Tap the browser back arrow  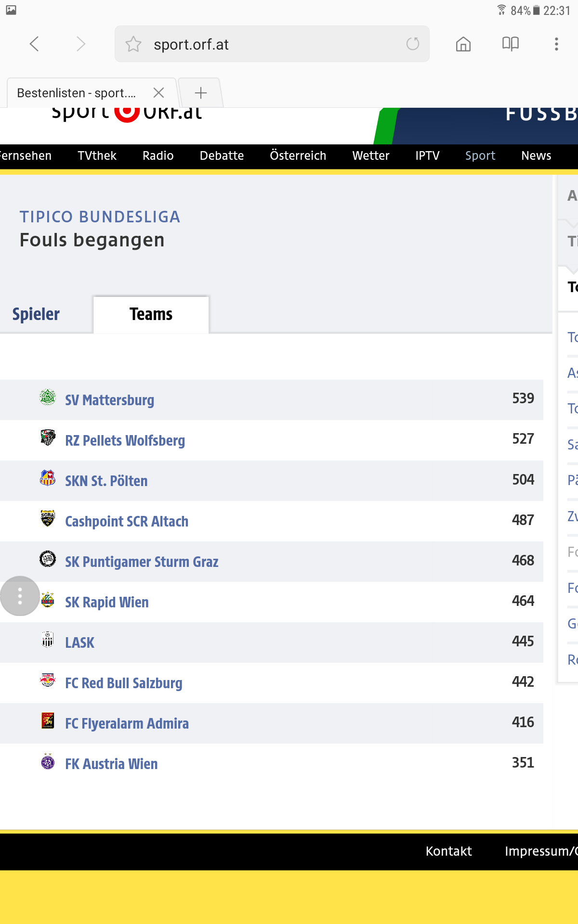coord(34,44)
